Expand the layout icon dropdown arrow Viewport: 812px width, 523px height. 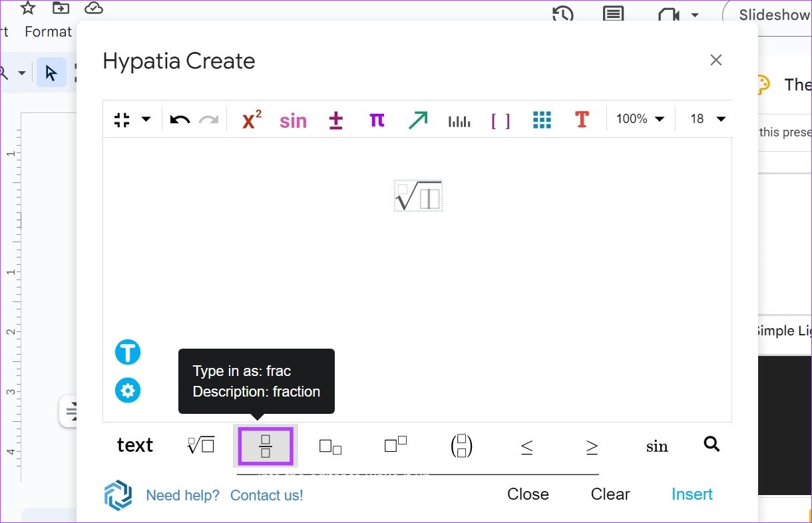(146, 120)
